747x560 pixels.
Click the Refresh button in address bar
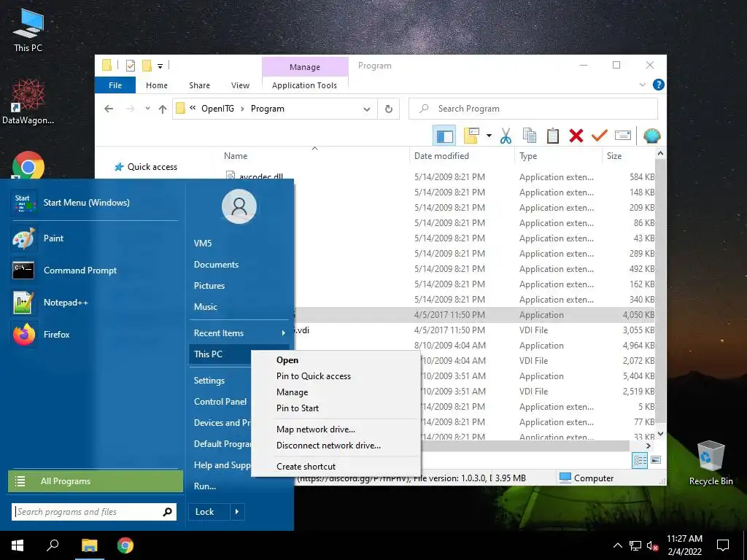(389, 109)
